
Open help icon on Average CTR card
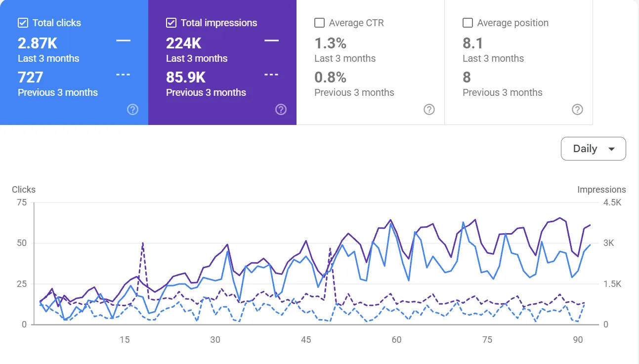tap(429, 110)
